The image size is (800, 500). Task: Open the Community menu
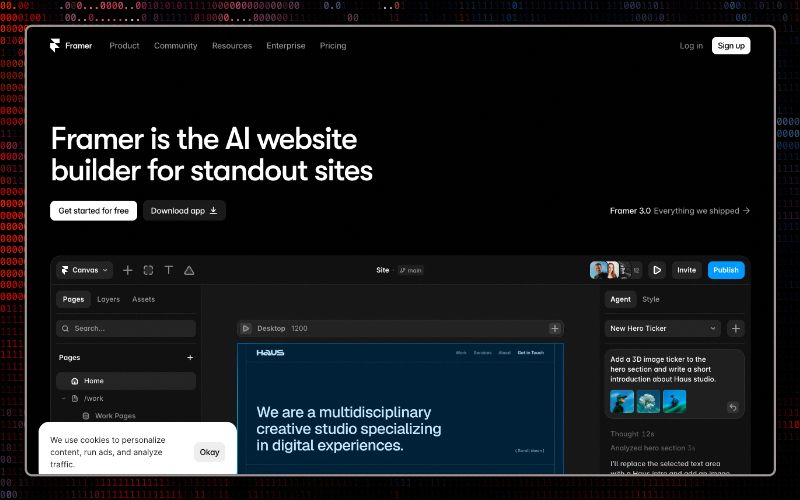point(176,45)
